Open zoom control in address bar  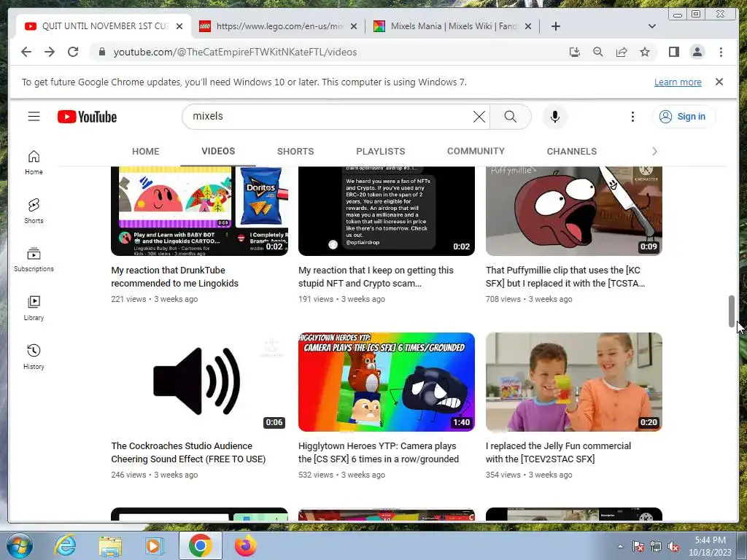pyautogui.click(x=598, y=52)
